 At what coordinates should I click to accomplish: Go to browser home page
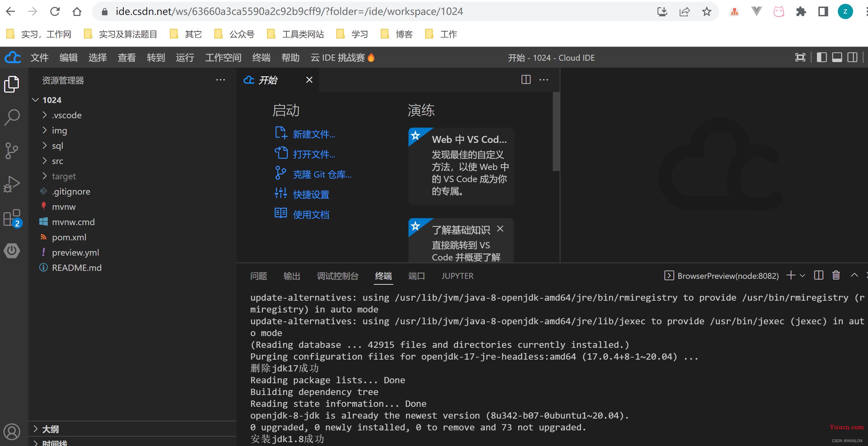pos(77,11)
